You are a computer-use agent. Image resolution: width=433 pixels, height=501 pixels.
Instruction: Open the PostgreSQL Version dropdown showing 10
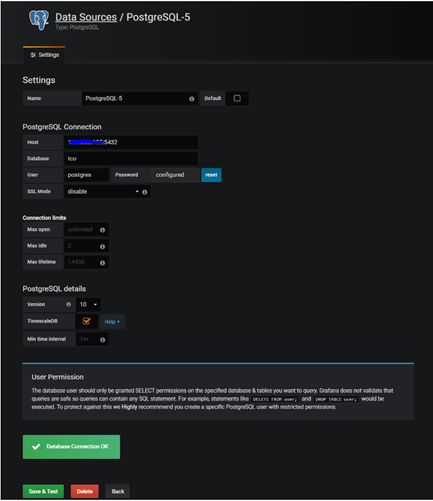click(x=88, y=305)
